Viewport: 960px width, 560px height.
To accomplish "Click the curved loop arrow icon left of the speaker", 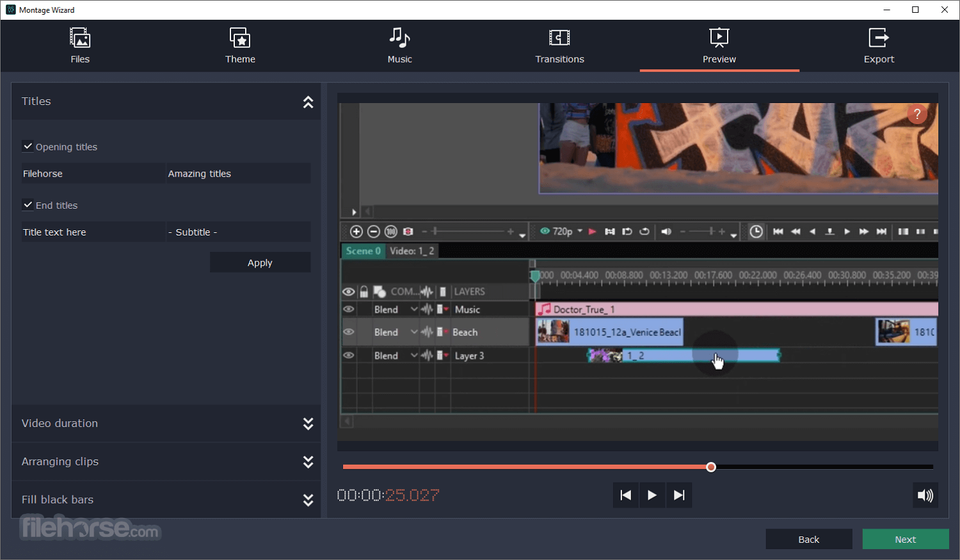I will pos(644,232).
